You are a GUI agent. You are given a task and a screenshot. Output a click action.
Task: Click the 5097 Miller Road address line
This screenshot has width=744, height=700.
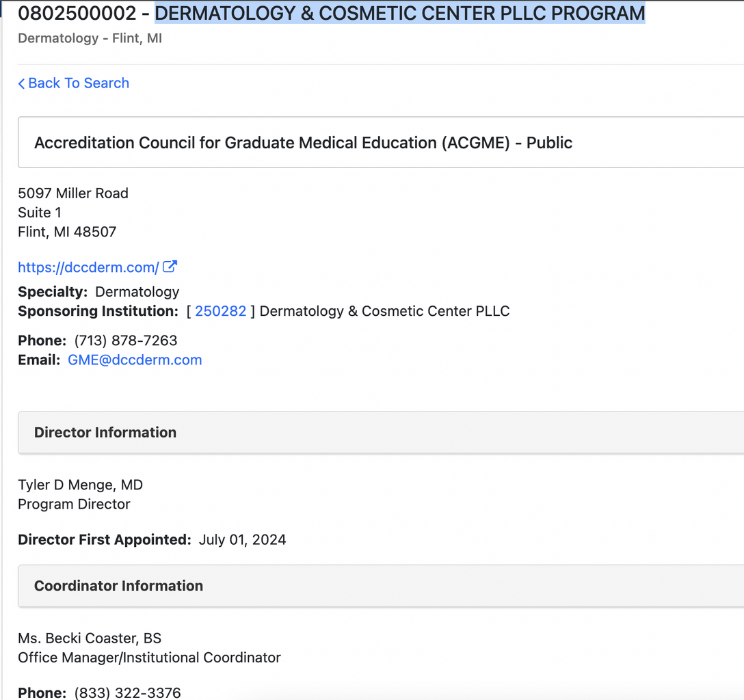[x=73, y=193]
